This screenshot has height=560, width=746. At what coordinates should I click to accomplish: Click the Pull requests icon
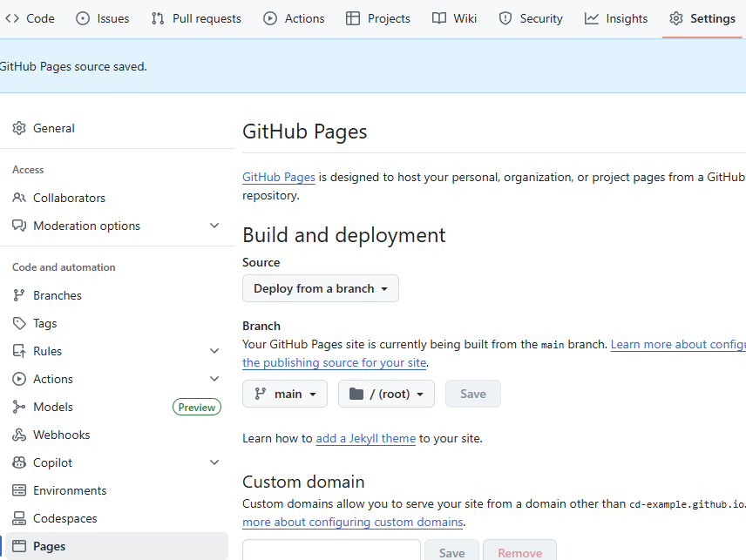point(158,18)
